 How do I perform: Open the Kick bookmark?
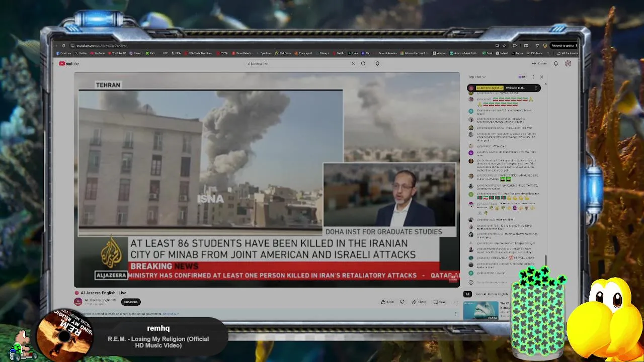pyautogui.click(x=150, y=53)
